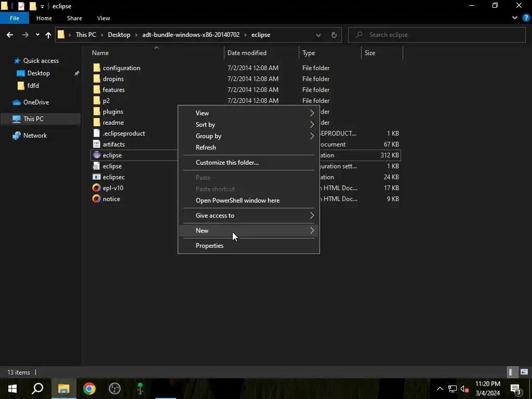Switch to the Share ribbon tab
This screenshot has width=532, height=399.
[x=74, y=18]
